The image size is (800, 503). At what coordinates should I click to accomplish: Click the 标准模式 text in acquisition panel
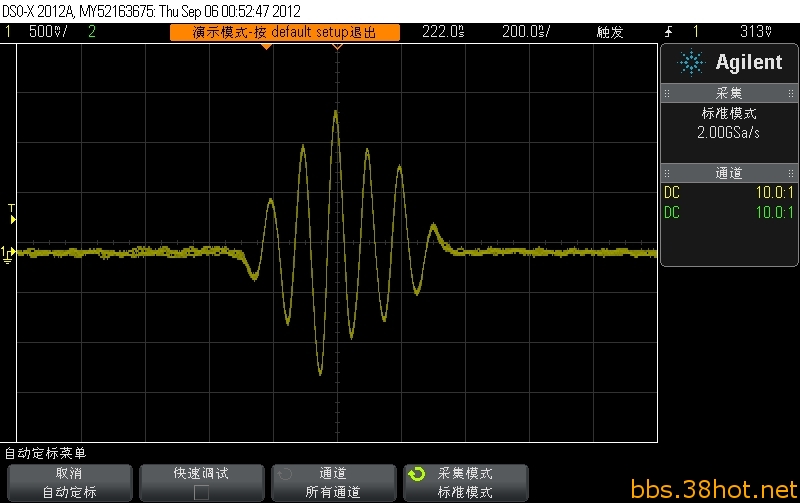(729, 113)
